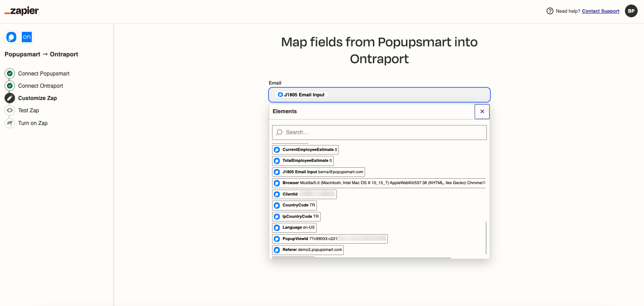Go to the Connect Popupsmart step

(44, 74)
